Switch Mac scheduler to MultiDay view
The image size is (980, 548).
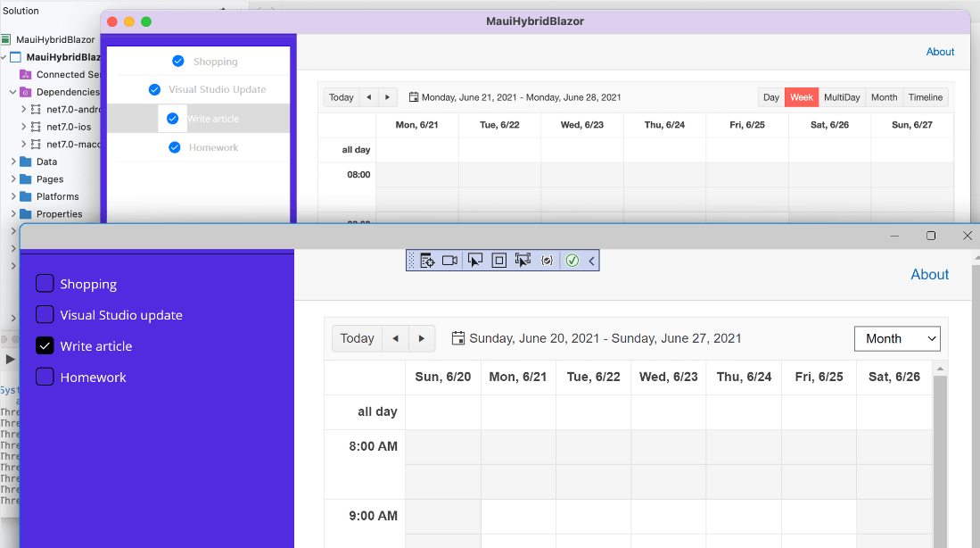click(x=842, y=97)
